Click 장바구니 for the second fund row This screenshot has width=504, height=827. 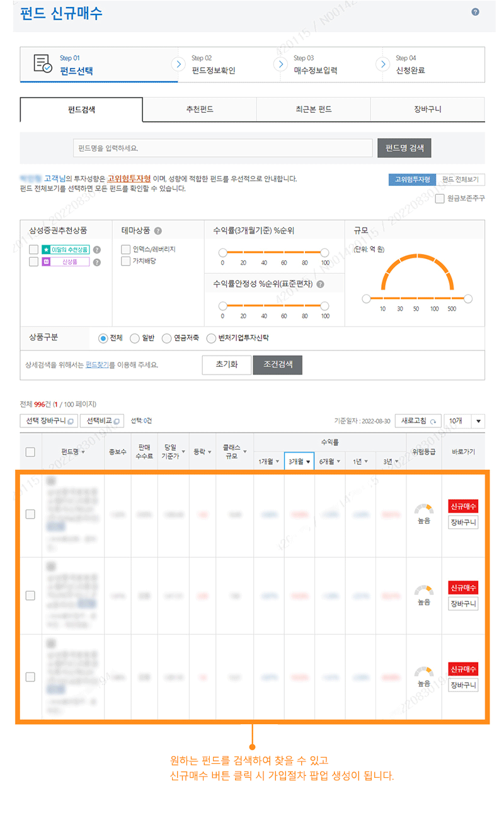point(463,604)
